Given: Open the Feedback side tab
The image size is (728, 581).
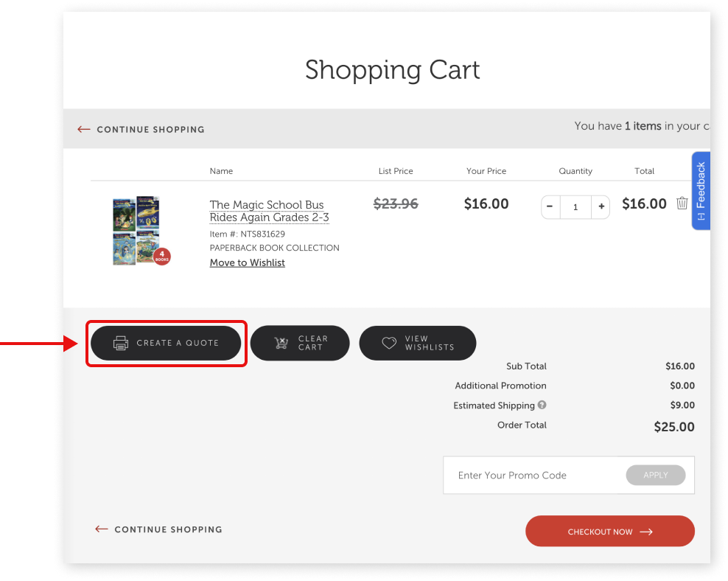Looking at the screenshot, I should 701,190.
